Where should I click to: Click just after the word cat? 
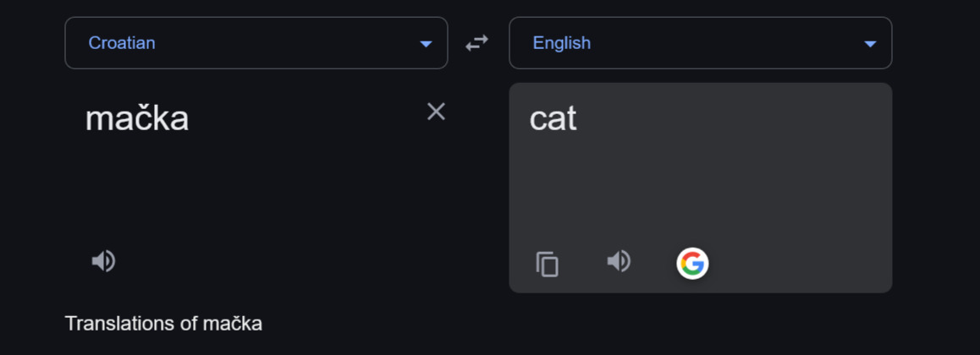coord(581,119)
